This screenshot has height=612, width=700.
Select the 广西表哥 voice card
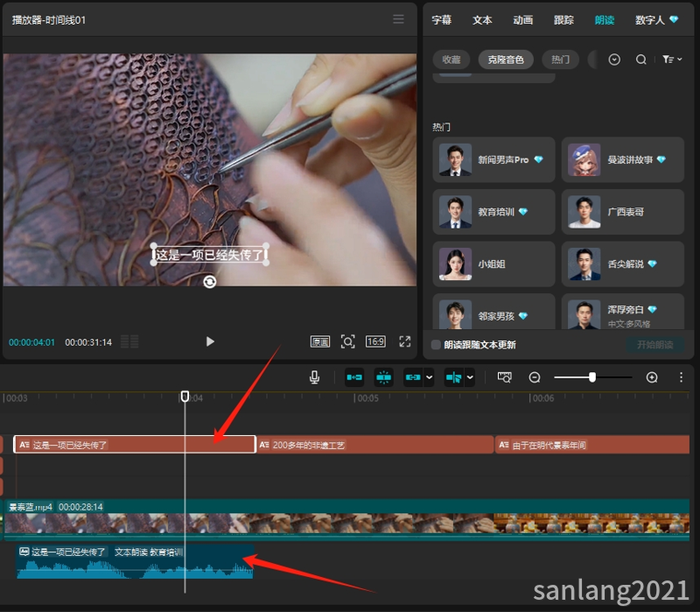pos(622,212)
